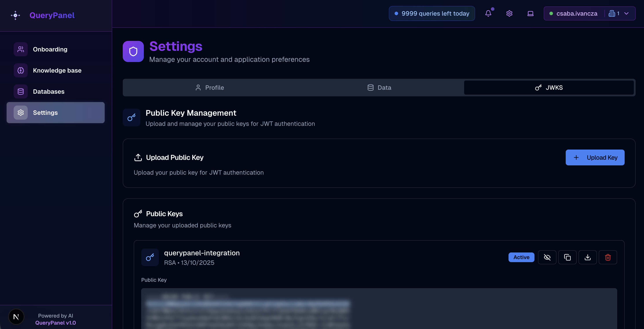Go to Knowledge base in sidebar
This screenshot has height=329, width=644.
(57, 71)
